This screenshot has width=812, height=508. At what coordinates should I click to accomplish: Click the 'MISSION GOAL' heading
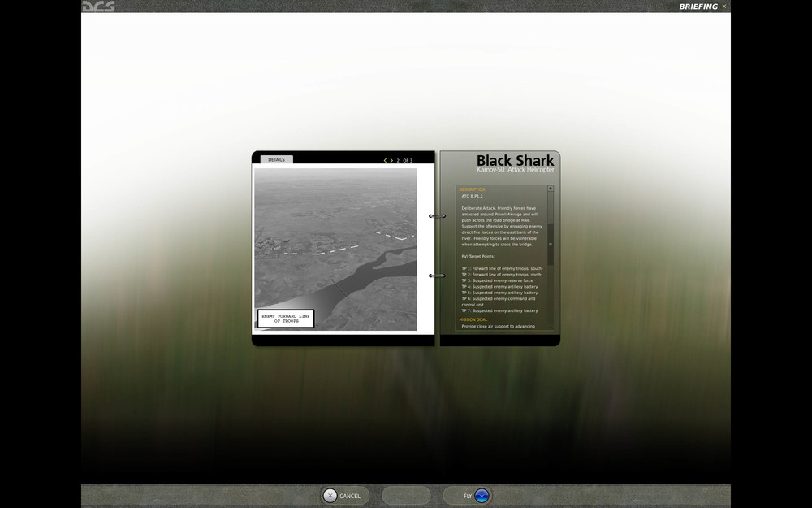pyautogui.click(x=473, y=319)
